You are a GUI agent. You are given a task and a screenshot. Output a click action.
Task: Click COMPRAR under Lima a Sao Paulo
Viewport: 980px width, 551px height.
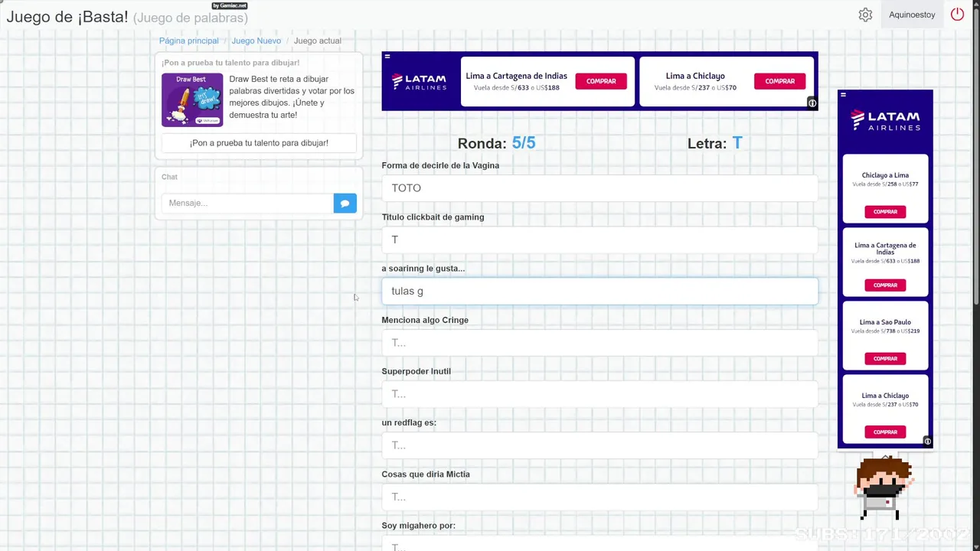(885, 359)
